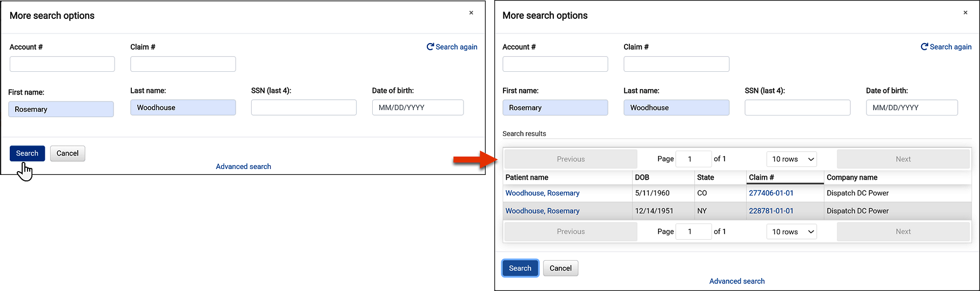Focus the Date of birth field in right dialog
The image size is (980, 291).
pyautogui.click(x=911, y=107)
